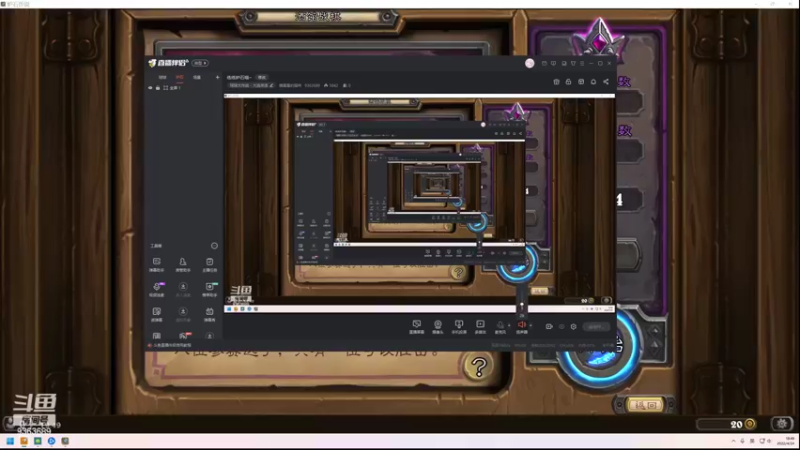Expand the arrow next to the speaker icon
Screen dimensions: 800x450
pyautogui.click(x=531, y=325)
